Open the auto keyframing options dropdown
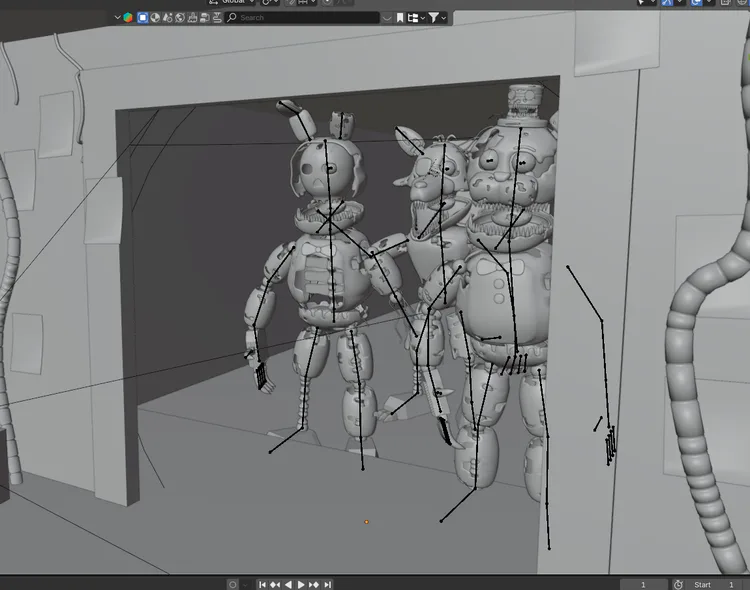Screen dimensions: 750x590 [x=245, y=585]
